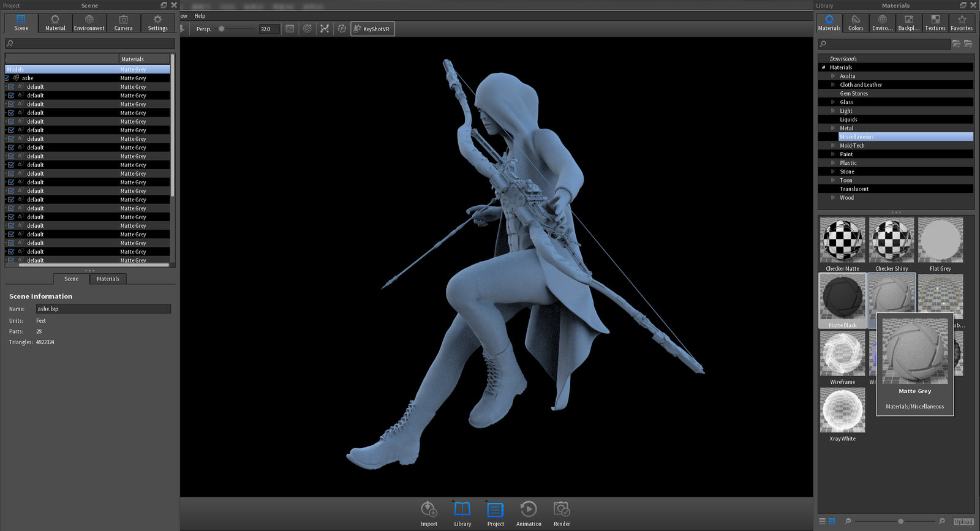The image size is (980, 531).
Task: Undock the Project panel with float icon
Action: 164,6
